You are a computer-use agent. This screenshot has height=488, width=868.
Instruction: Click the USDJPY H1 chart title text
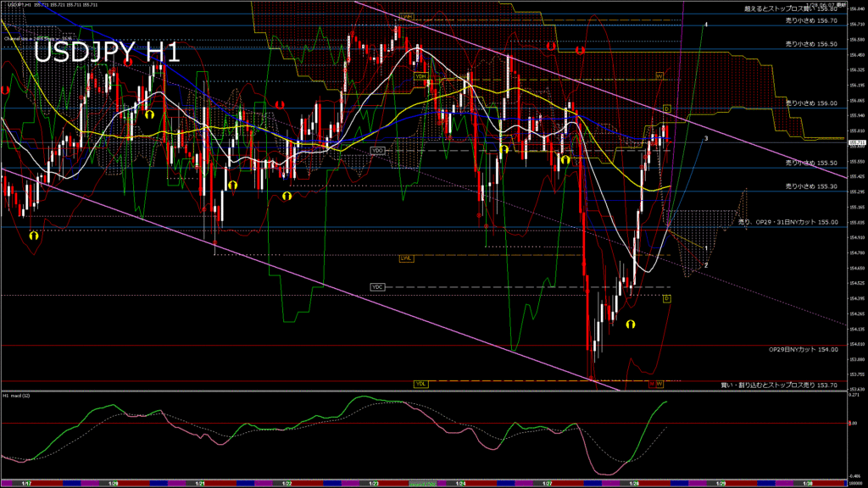106,53
